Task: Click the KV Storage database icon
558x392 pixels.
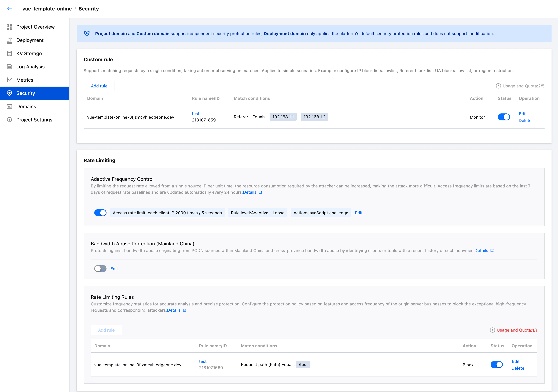Action: click(9, 53)
